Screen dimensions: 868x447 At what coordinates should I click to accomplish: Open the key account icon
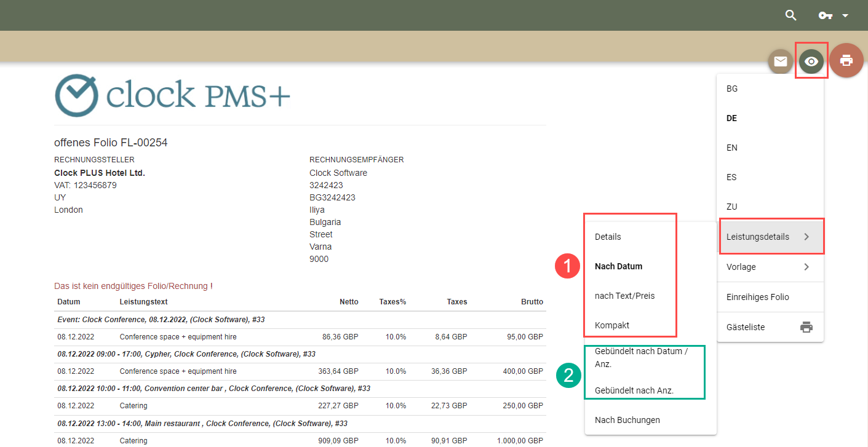[826, 15]
